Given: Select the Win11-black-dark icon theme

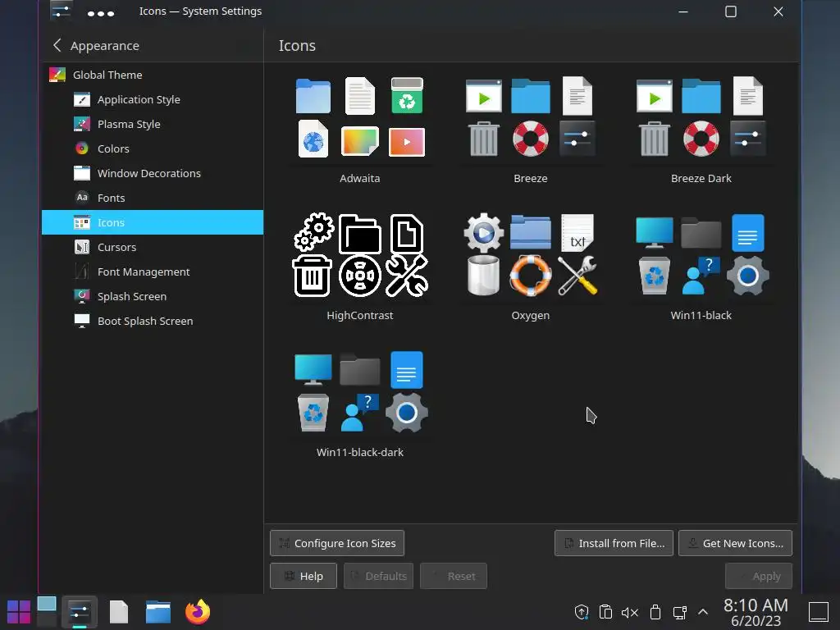Looking at the screenshot, I should [x=360, y=404].
